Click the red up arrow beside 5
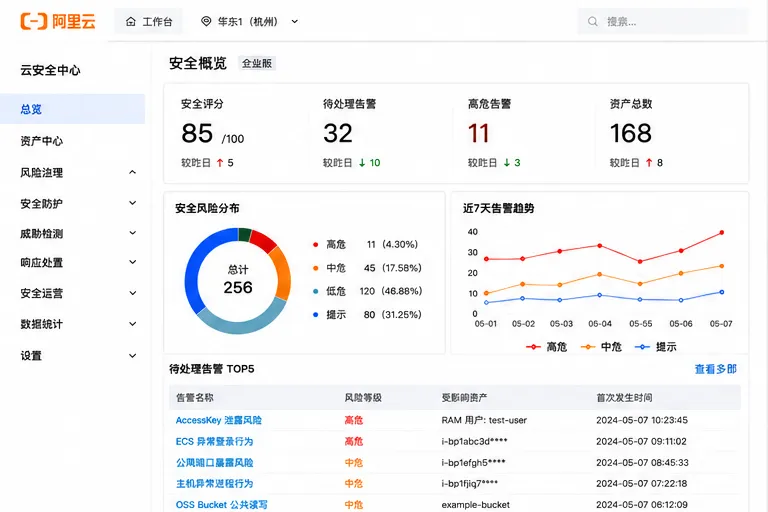 tap(220, 163)
